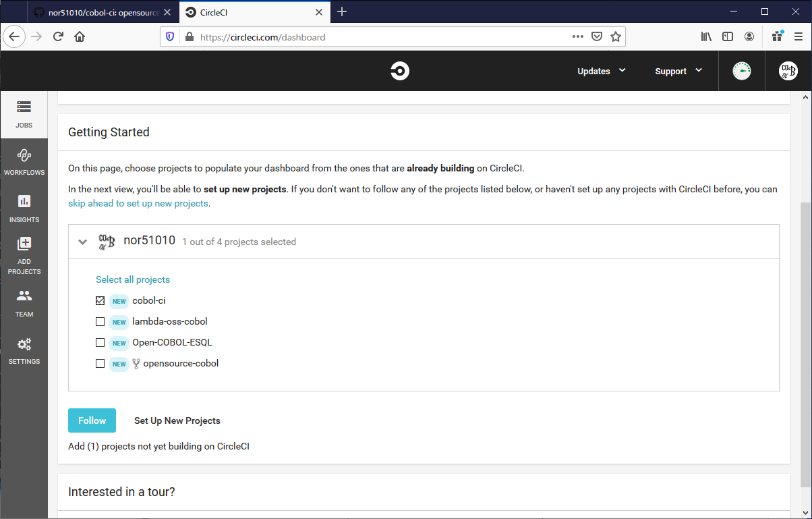Open the Team sidebar section
The width and height of the screenshot is (812, 519).
[24, 303]
